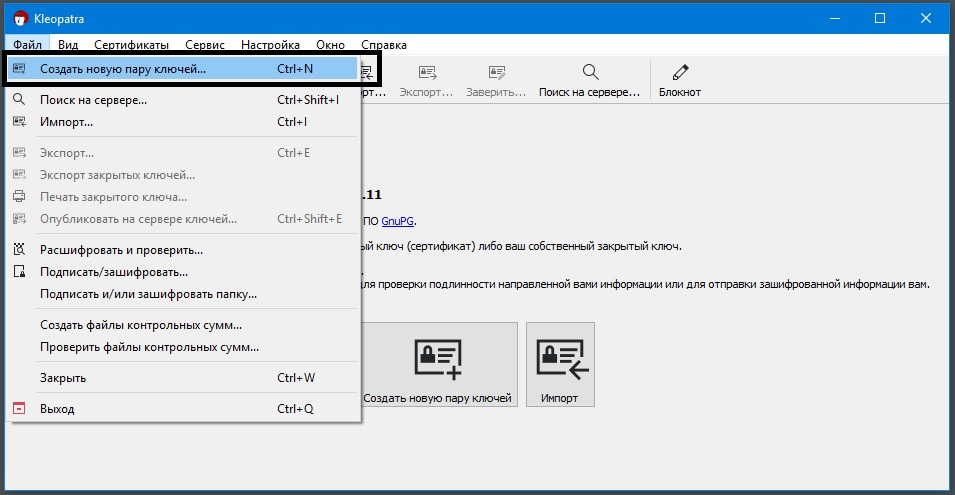
Task: Click the Заверить toolbar icon
Action: (x=496, y=73)
